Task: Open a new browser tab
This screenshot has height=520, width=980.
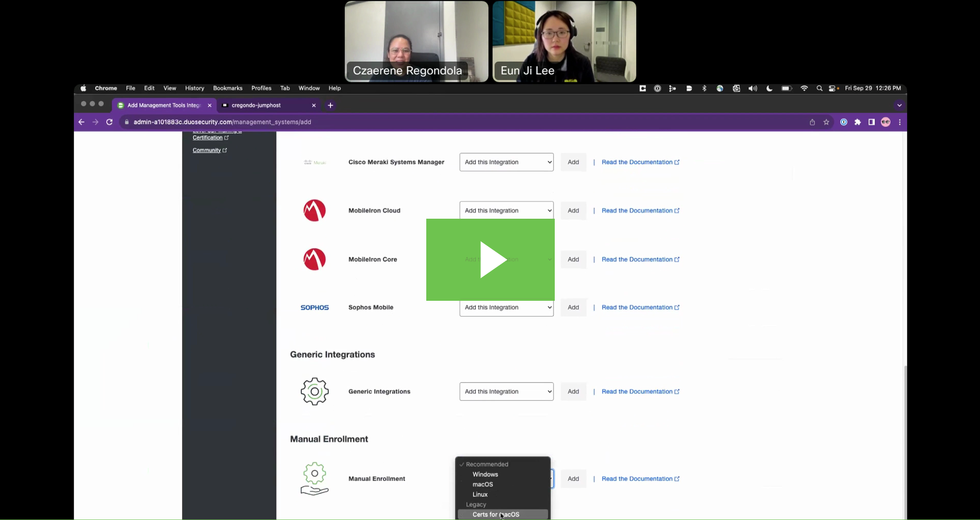Action: point(330,106)
